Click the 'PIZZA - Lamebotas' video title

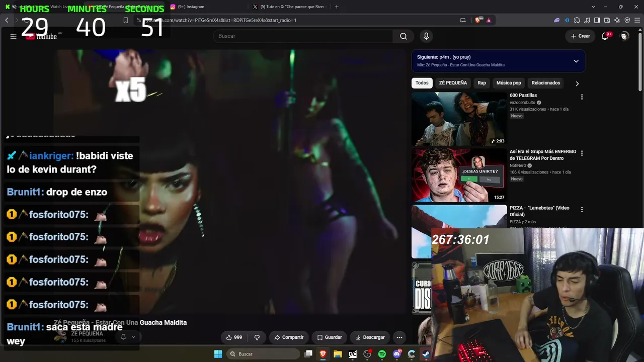point(539,212)
